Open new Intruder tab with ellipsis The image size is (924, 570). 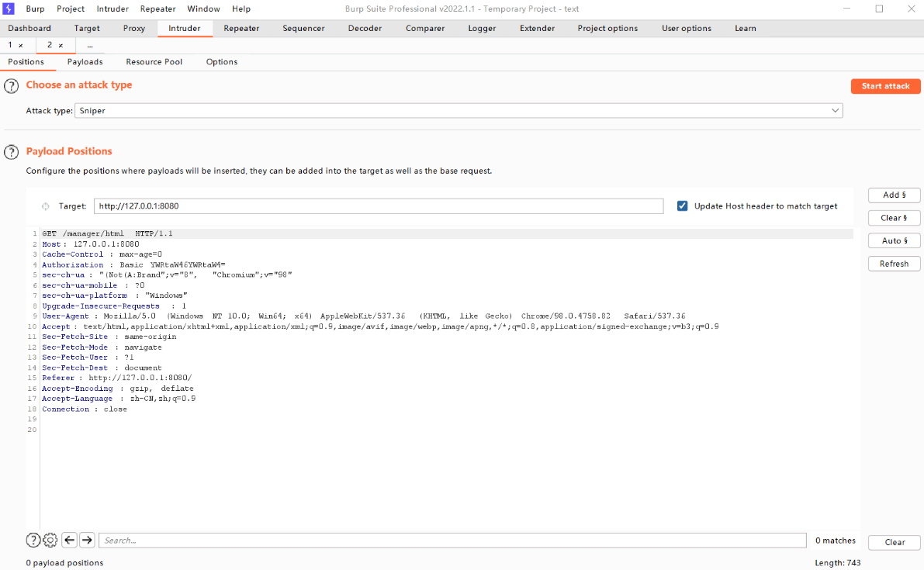click(x=90, y=45)
